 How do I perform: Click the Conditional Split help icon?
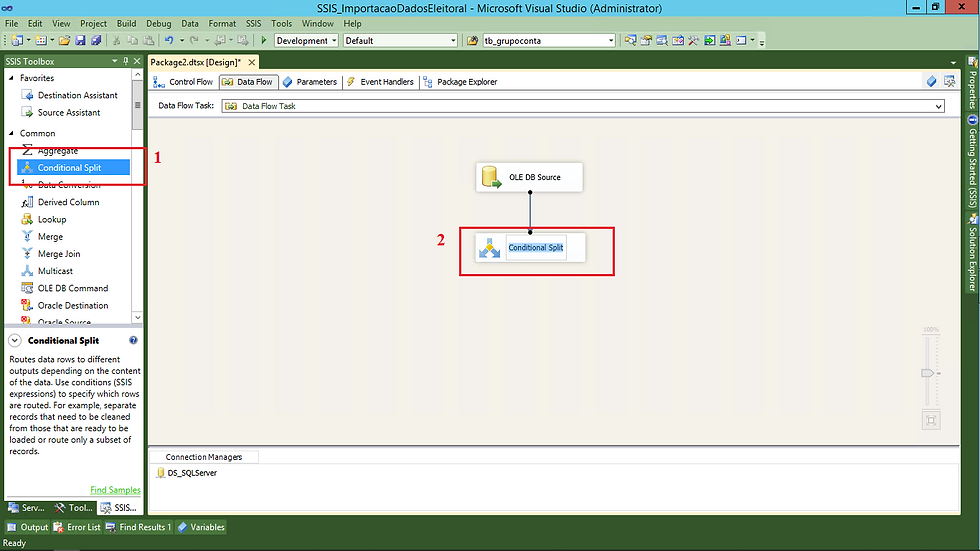133,340
